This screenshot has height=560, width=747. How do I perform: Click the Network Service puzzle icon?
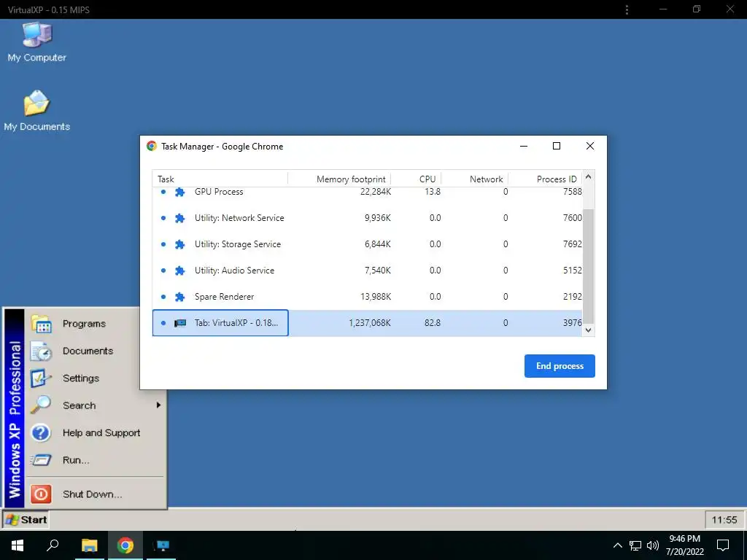coord(179,218)
